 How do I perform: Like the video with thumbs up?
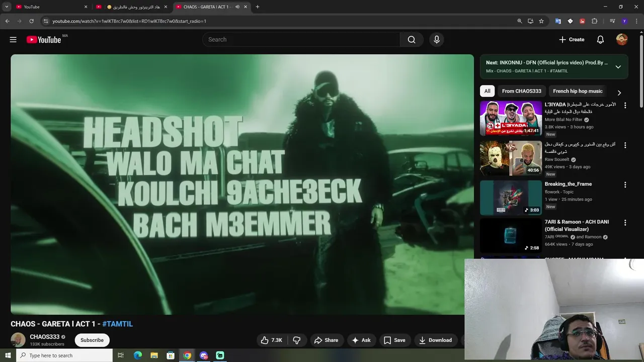pos(271,340)
